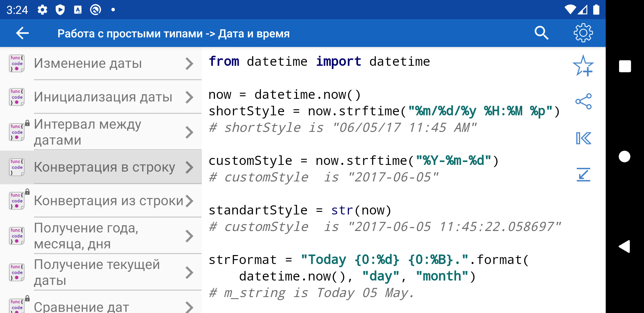Open Сравнение дат topic
Image resolution: width=644 pixels, height=313 pixels.
click(x=101, y=302)
